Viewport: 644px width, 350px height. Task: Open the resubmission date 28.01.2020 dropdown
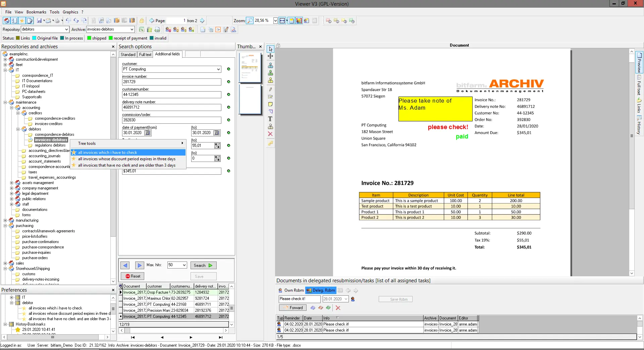(x=346, y=299)
